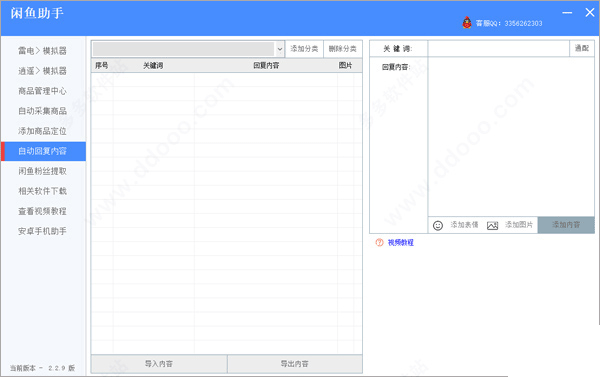Viewport: 600px width, 377px height.
Task: Click the 回复内容 column header
Action: point(266,65)
